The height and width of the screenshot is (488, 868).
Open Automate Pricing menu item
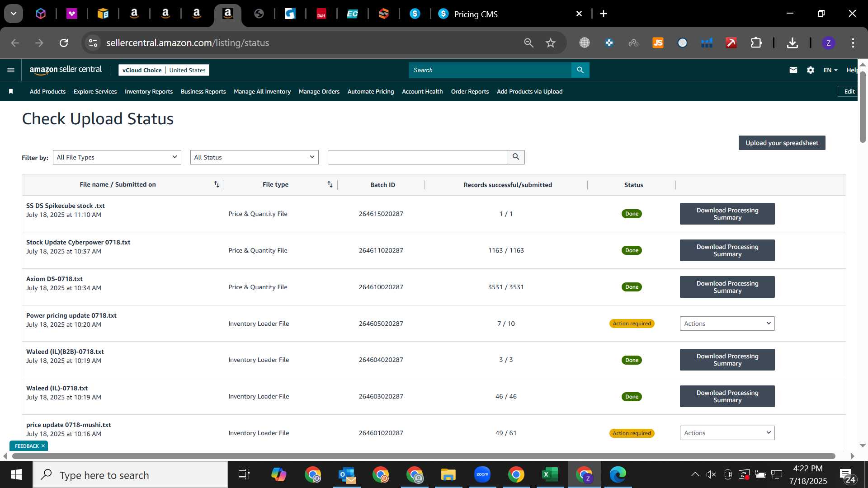coord(371,91)
